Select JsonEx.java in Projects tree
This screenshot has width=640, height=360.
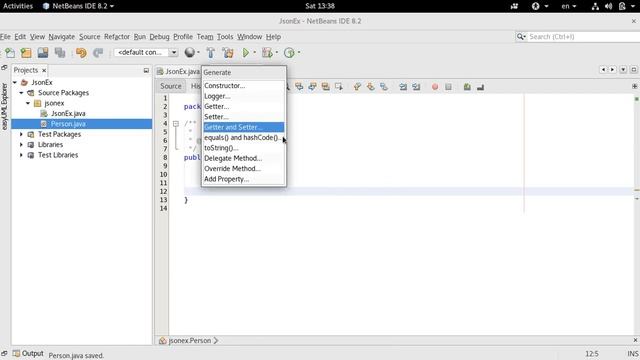(68, 113)
